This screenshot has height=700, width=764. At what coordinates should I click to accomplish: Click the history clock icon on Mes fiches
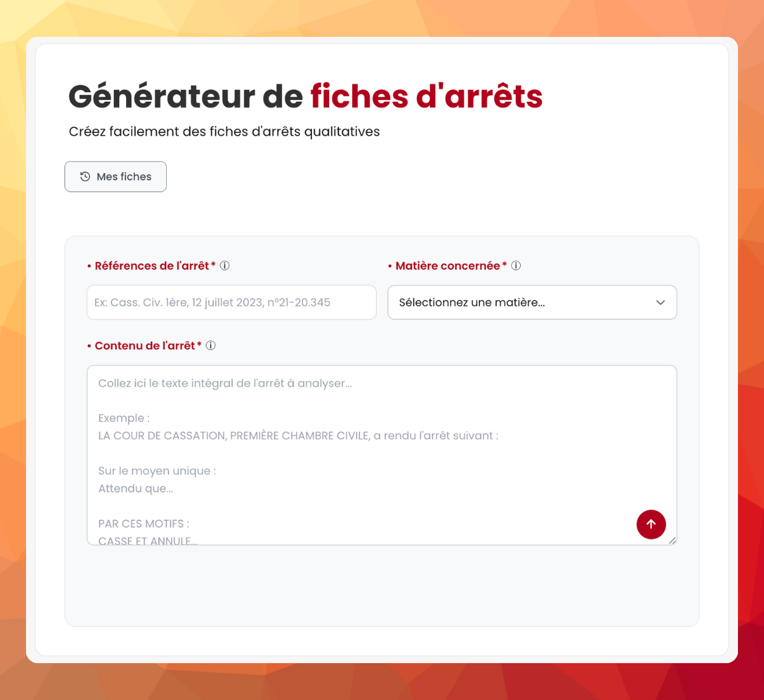[x=85, y=176]
